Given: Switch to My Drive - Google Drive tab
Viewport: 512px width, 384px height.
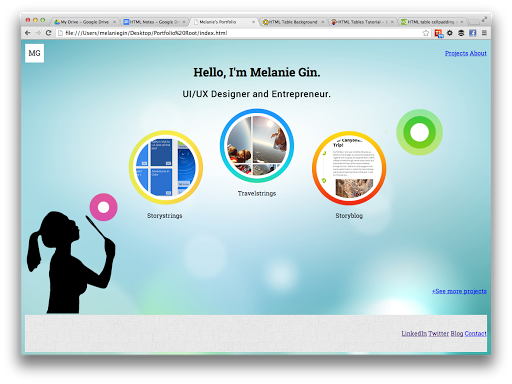Looking at the screenshot, I should click(84, 22).
